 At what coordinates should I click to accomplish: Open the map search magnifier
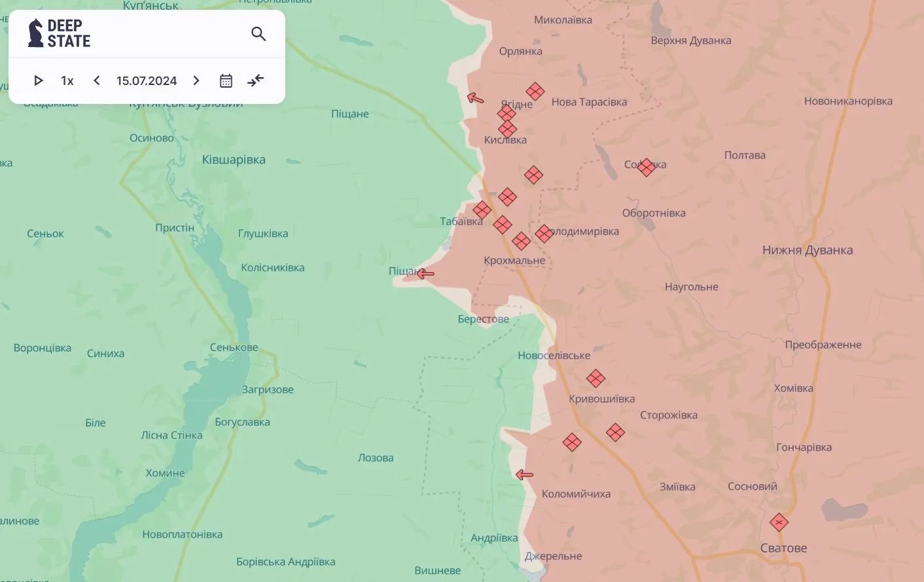(x=258, y=34)
